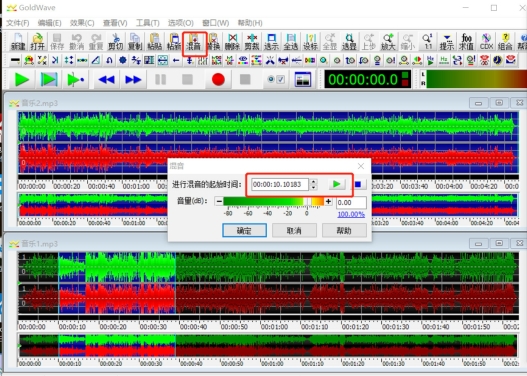Click the 缩小 (Zoom Out) icon
The height and width of the screenshot is (376, 527).
408,42
